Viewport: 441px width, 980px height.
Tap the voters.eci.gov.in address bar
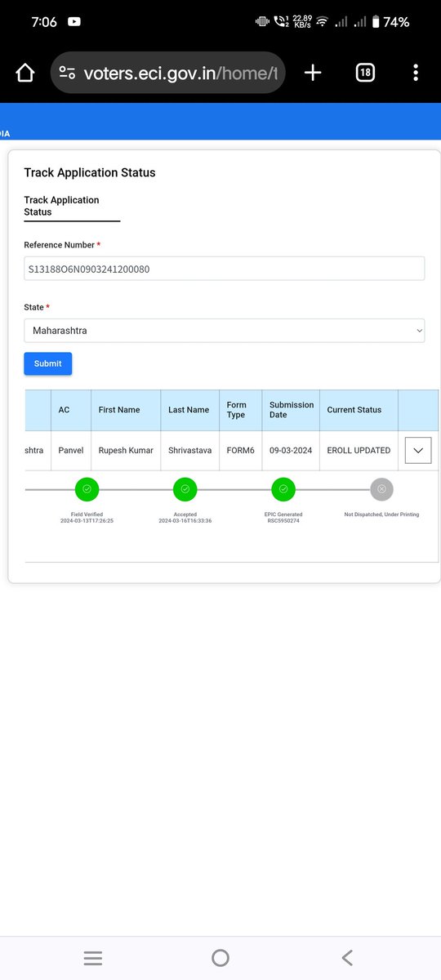(x=168, y=73)
